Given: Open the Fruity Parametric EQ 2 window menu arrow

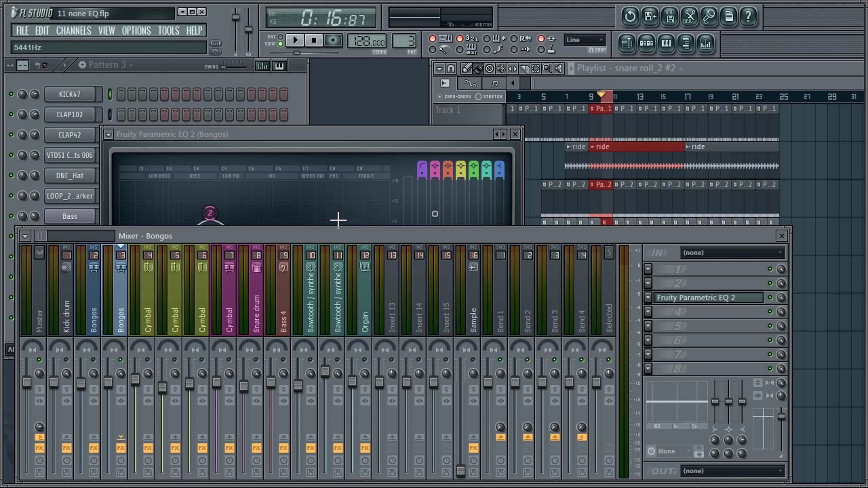Looking at the screenshot, I should (x=108, y=134).
